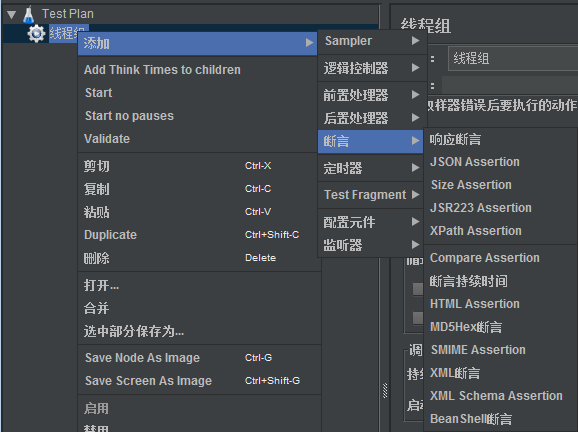Choose 合并 menu entry
578x432 pixels.
(x=199, y=308)
